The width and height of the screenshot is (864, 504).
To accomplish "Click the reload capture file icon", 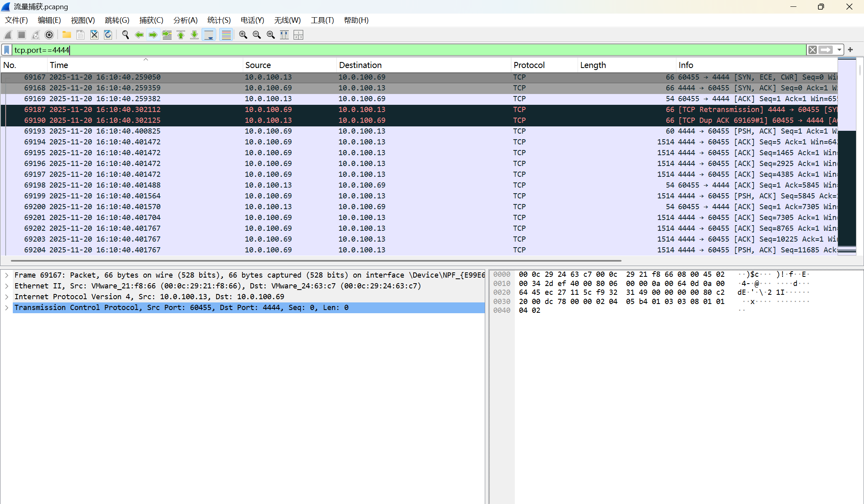I will (x=108, y=35).
